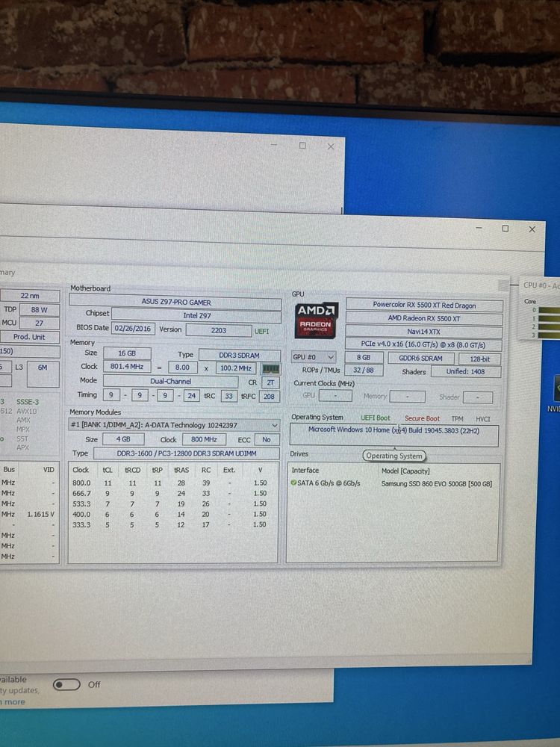Click the GDDR6 SDRAM field
The image size is (560, 747).
[420, 359]
